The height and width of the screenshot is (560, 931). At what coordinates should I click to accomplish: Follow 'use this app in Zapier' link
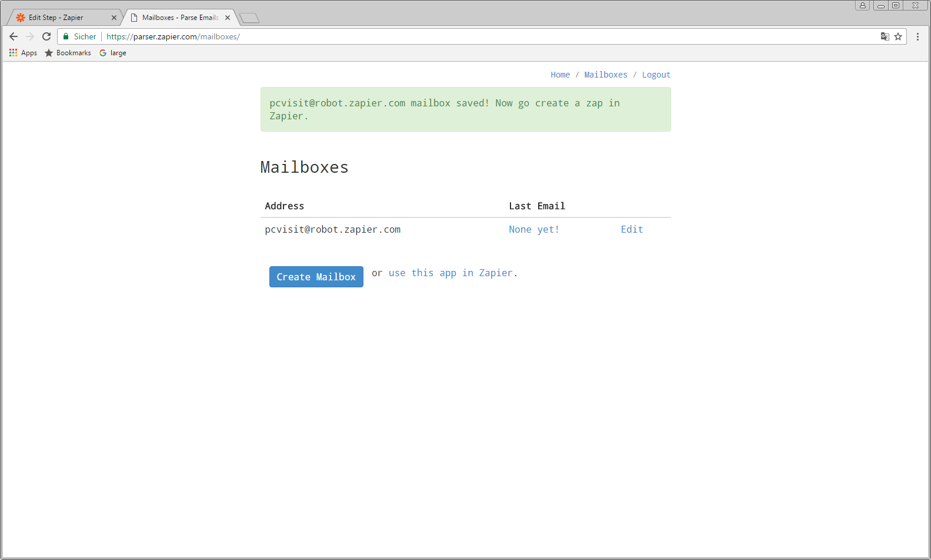(x=451, y=273)
